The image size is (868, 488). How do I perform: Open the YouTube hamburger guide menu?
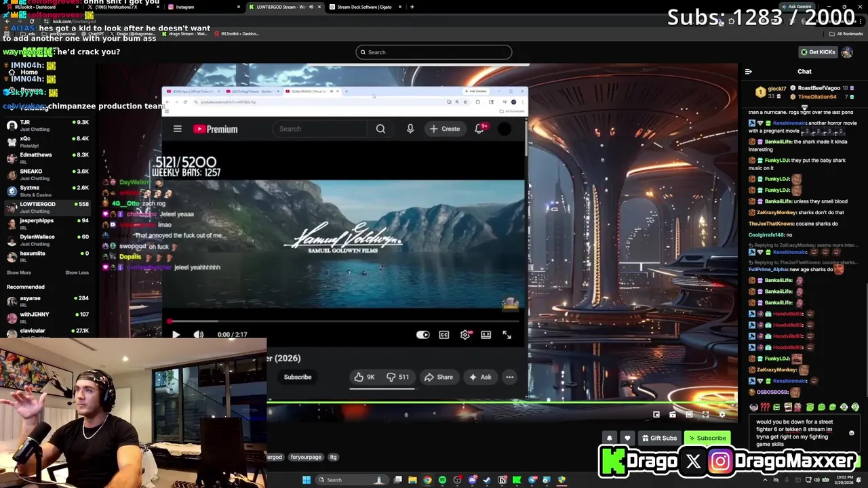tap(178, 129)
